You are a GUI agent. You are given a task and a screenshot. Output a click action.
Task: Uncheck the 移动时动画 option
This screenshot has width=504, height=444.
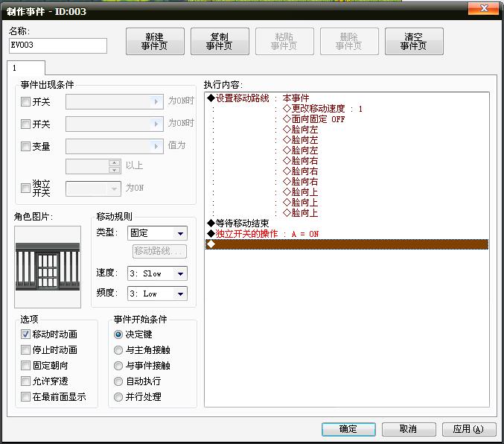[x=25, y=334]
